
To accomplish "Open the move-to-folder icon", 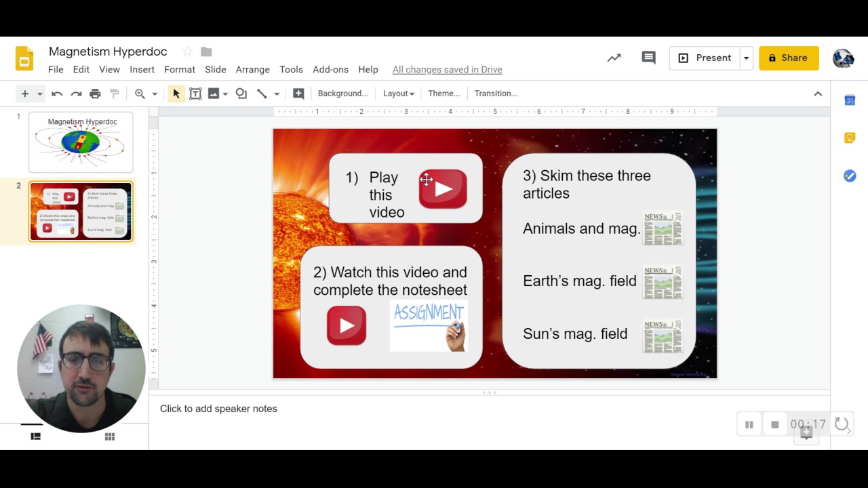I will [x=207, y=52].
